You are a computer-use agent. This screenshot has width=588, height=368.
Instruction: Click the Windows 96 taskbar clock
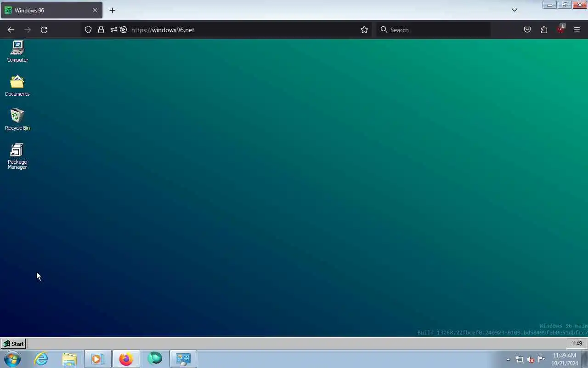pos(577,344)
